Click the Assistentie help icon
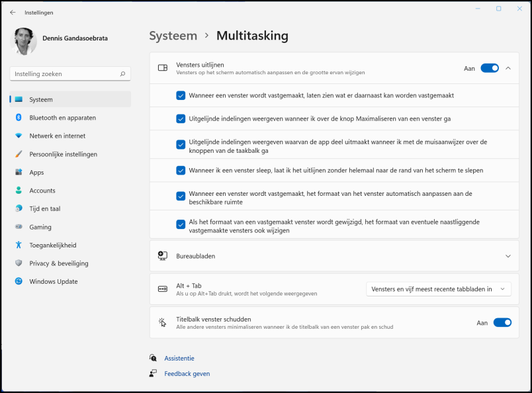This screenshot has height=393, width=532. tap(153, 358)
